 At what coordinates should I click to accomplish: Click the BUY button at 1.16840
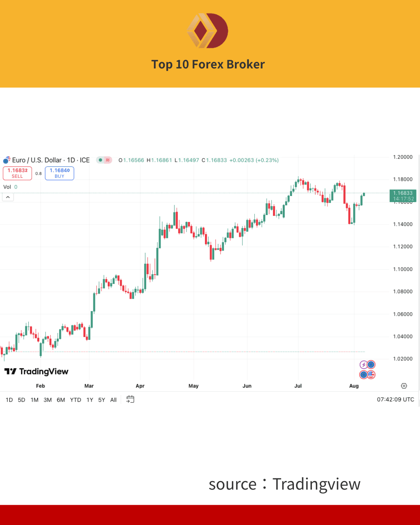[x=59, y=173]
